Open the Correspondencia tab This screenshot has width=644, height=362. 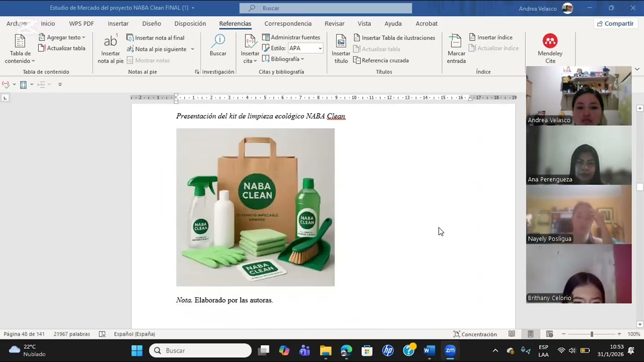tap(288, 24)
